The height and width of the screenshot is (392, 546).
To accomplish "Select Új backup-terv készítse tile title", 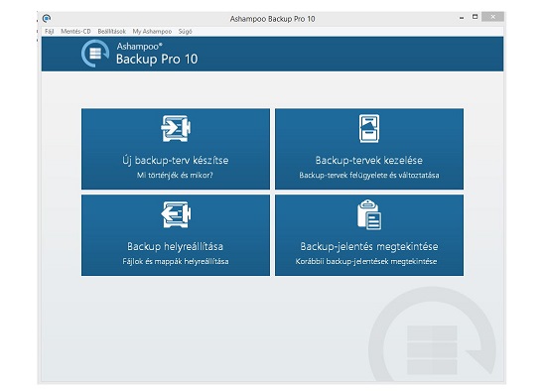I will point(176,160).
